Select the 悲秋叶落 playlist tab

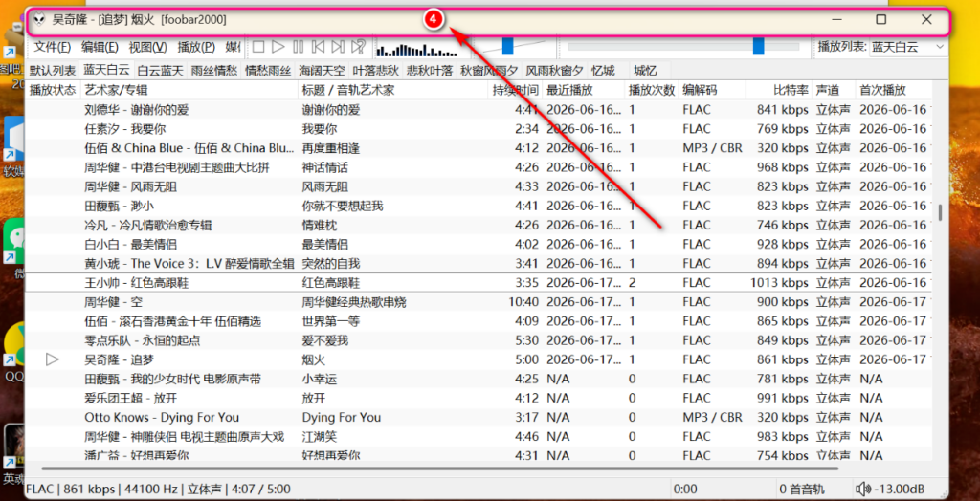coord(430,70)
